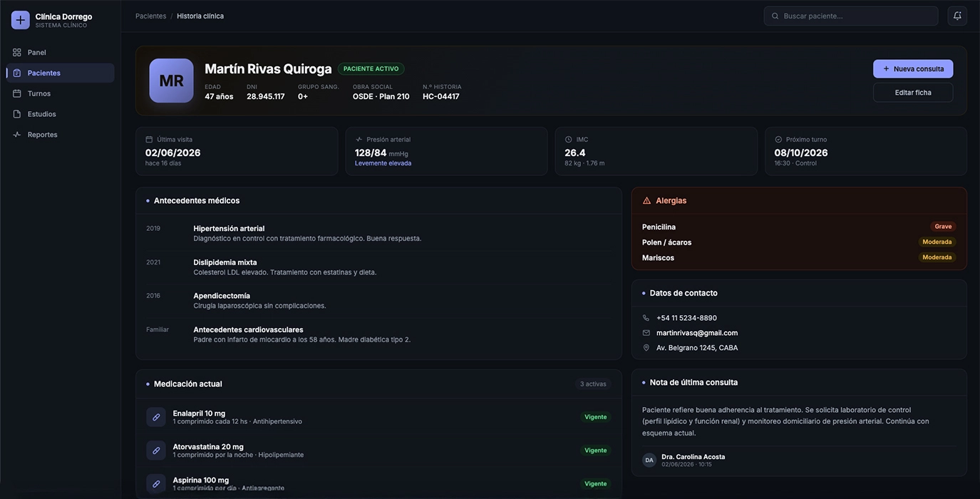Viewport: 980px width, 499px height.
Task: Select the Hipertensión arterial history entry
Action: click(x=378, y=233)
